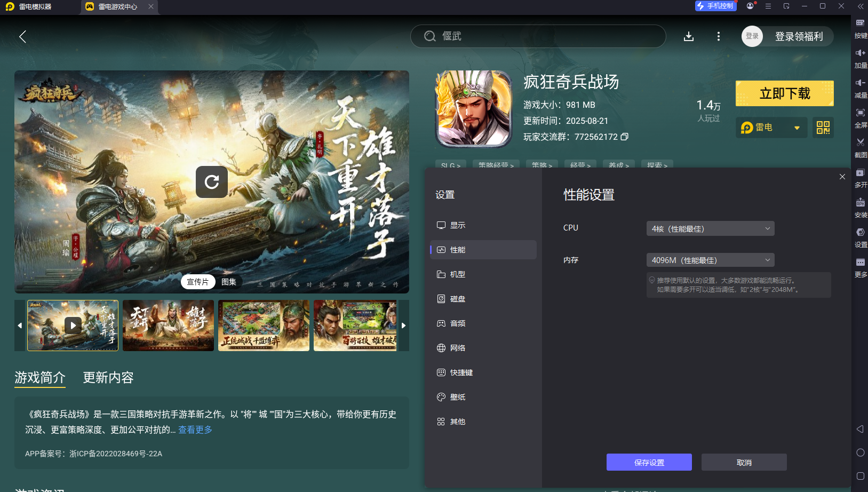Tap the Android recents square button
Screen dimensions: 868x492
pos(860,476)
